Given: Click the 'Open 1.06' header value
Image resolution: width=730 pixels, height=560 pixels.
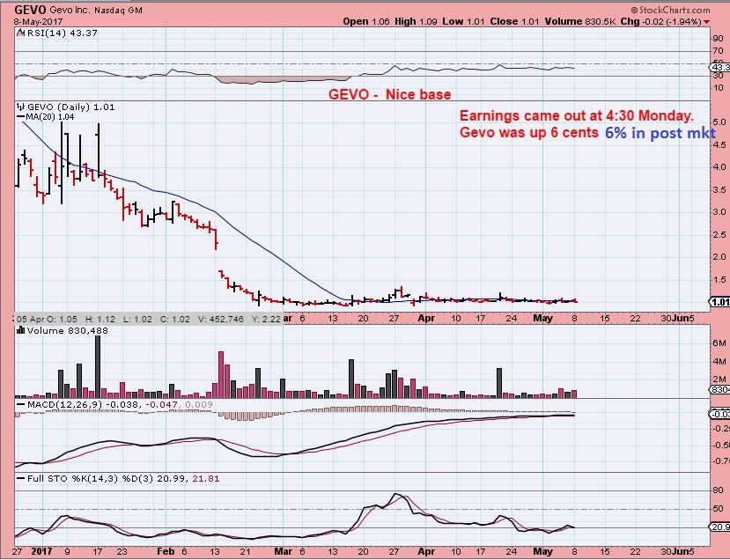Looking at the screenshot, I should click(x=366, y=21).
